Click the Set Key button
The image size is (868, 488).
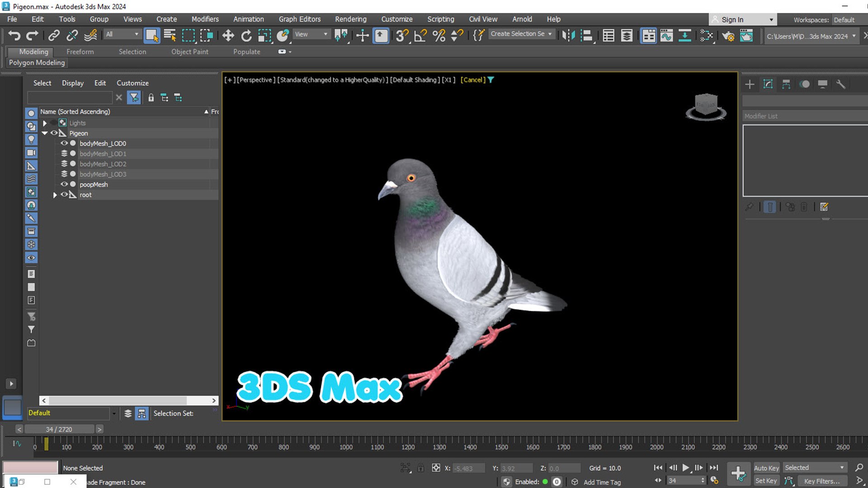pos(766,481)
